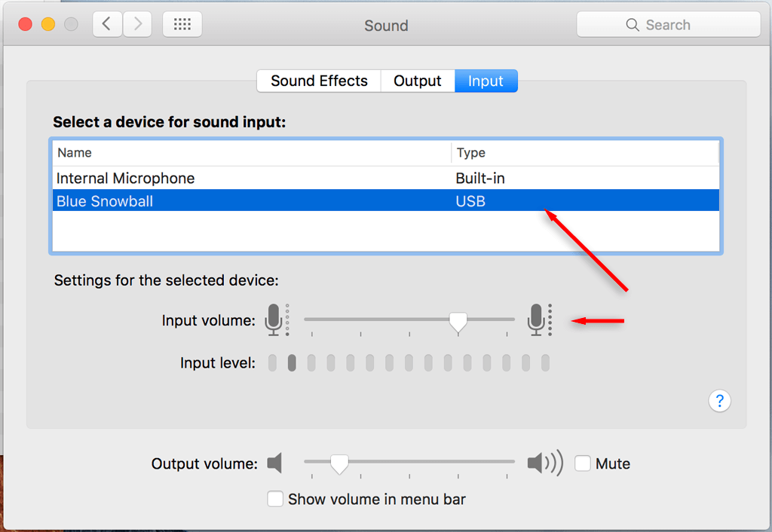Viewport: 772px width, 532px height.
Task: Click the high input volume microphone icon
Action: [537, 320]
